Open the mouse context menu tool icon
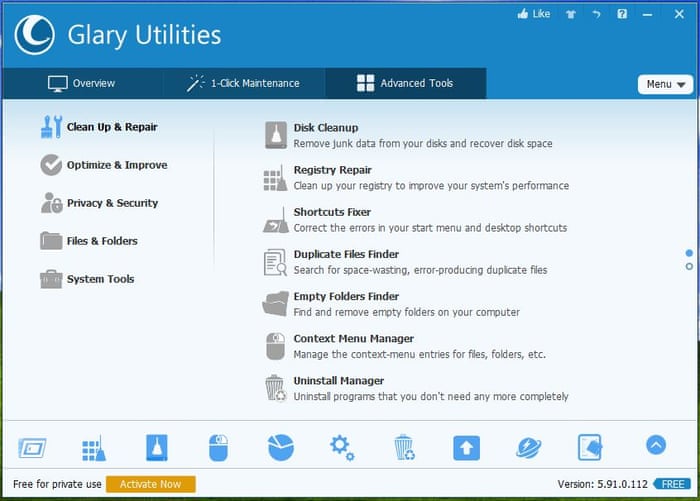This screenshot has width=700, height=501. point(219,447)
